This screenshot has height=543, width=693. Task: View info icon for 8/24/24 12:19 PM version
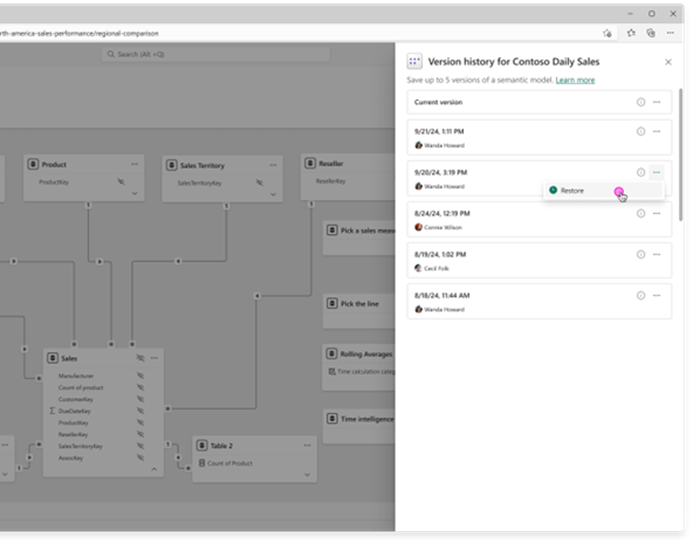tap(641, 213)
